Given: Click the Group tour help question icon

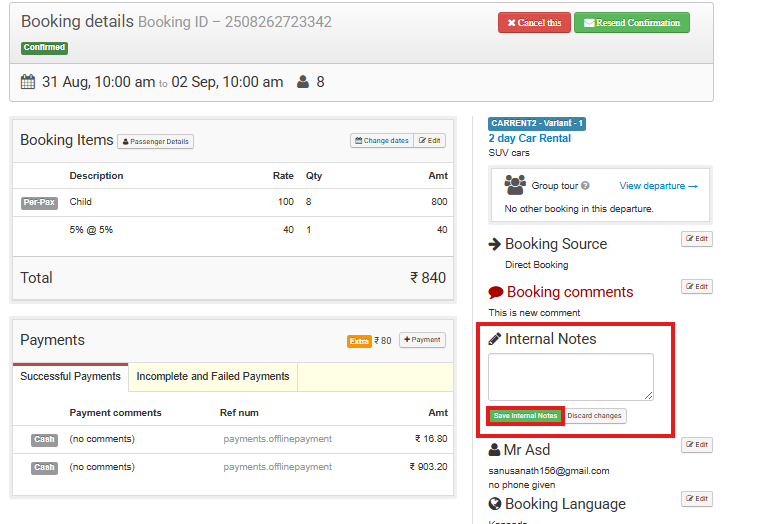Looking at the screenshot, I should pos(585,186).
